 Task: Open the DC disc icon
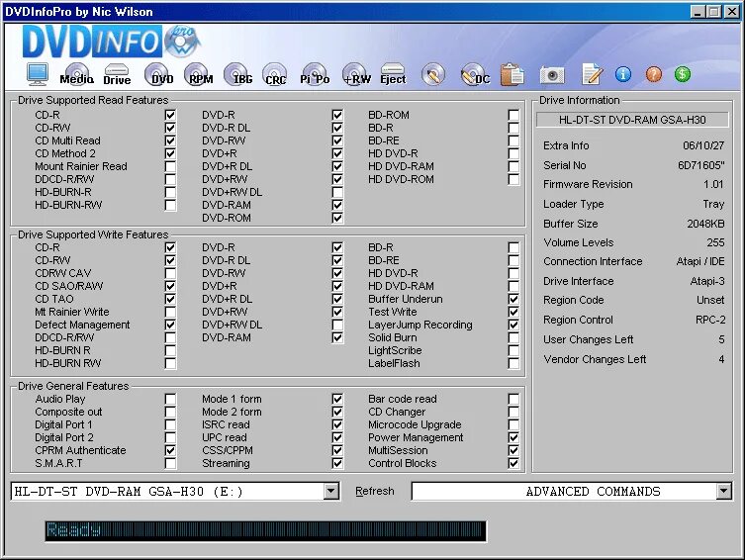pyautogui.click(x=475, y=74)
